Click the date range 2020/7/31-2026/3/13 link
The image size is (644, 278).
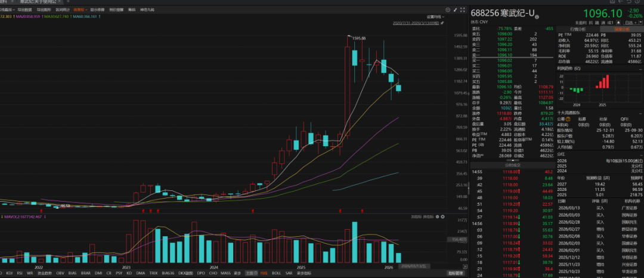click(416, 23)
